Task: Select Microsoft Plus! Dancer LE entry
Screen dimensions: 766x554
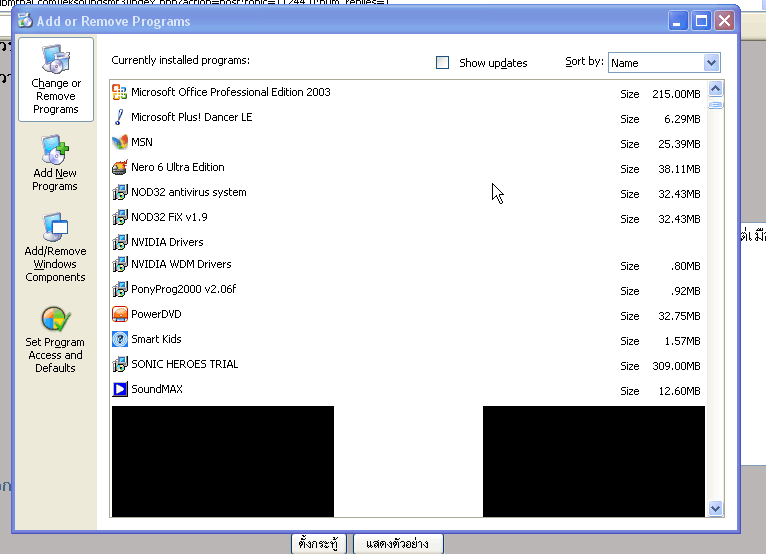Action: pos(408,117)
